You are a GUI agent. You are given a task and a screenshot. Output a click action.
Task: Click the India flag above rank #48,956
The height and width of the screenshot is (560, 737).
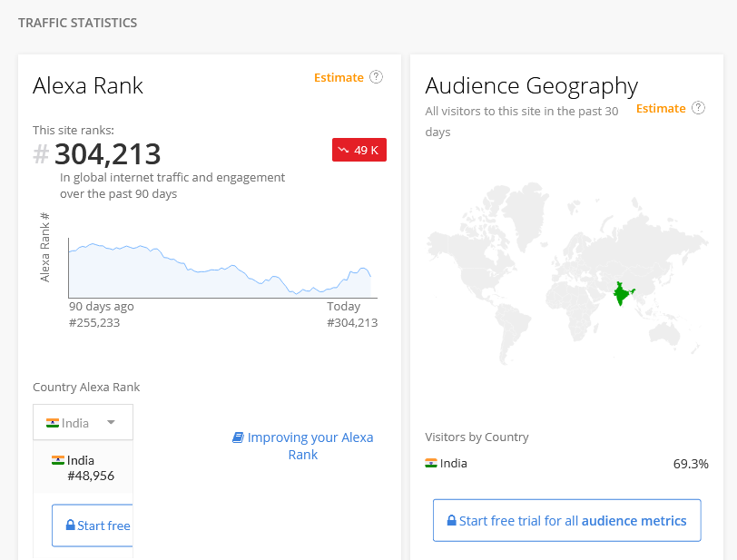point(58,460)
